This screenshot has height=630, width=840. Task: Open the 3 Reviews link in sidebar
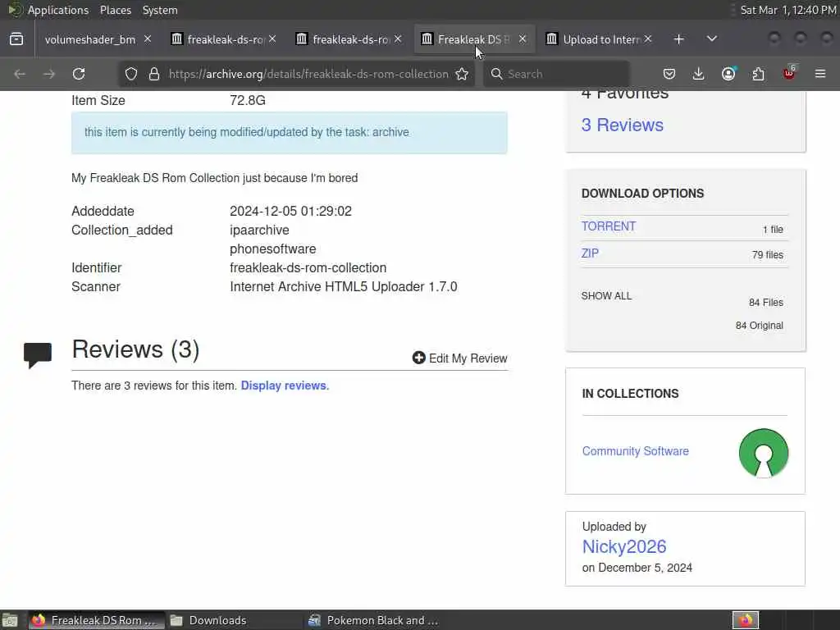(622, 125)
